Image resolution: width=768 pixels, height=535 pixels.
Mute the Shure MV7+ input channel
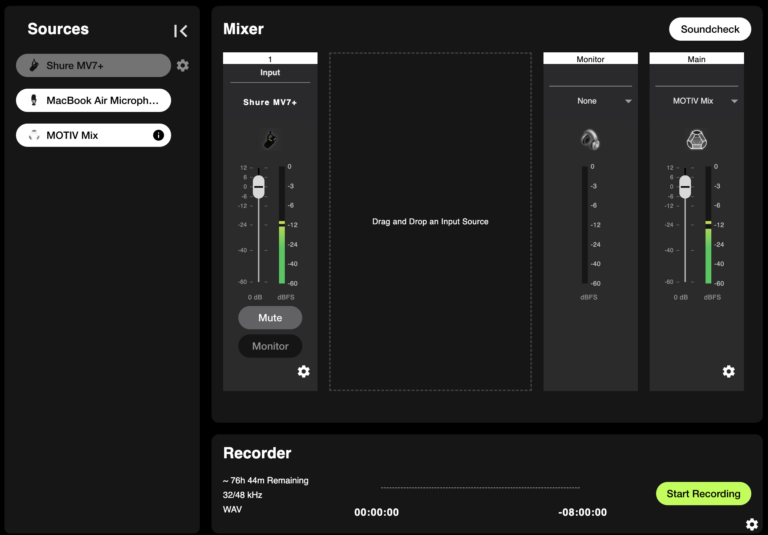270,318
